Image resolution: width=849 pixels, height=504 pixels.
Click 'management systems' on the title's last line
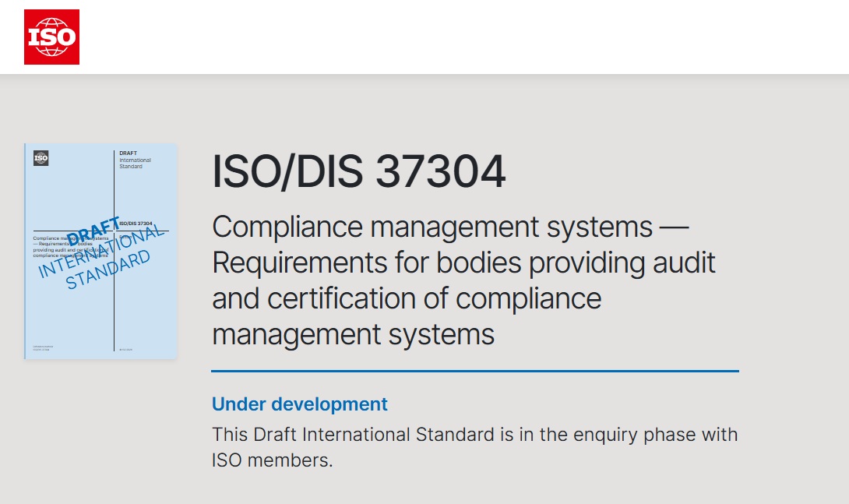pyautogui.click(x=353, y=334)
